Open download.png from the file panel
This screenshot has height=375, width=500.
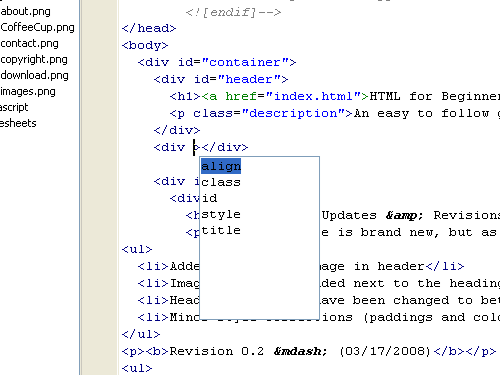point(34,75)
